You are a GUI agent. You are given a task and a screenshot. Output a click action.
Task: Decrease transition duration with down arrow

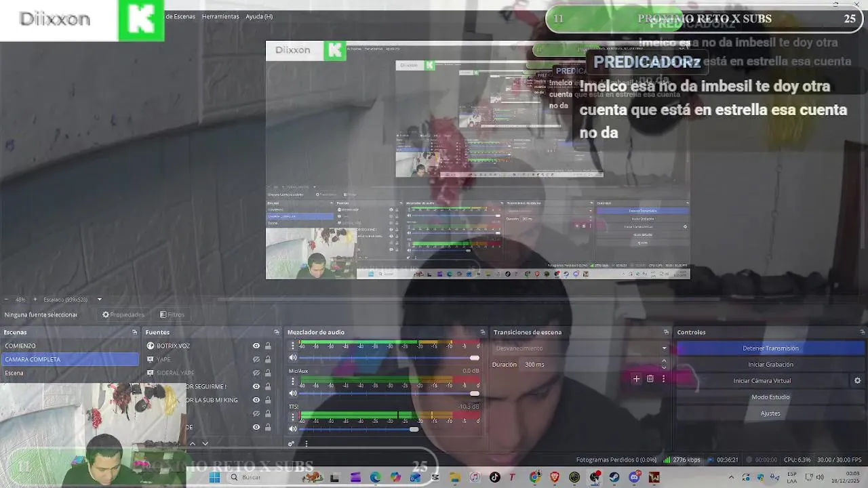(x=663, y=367)
